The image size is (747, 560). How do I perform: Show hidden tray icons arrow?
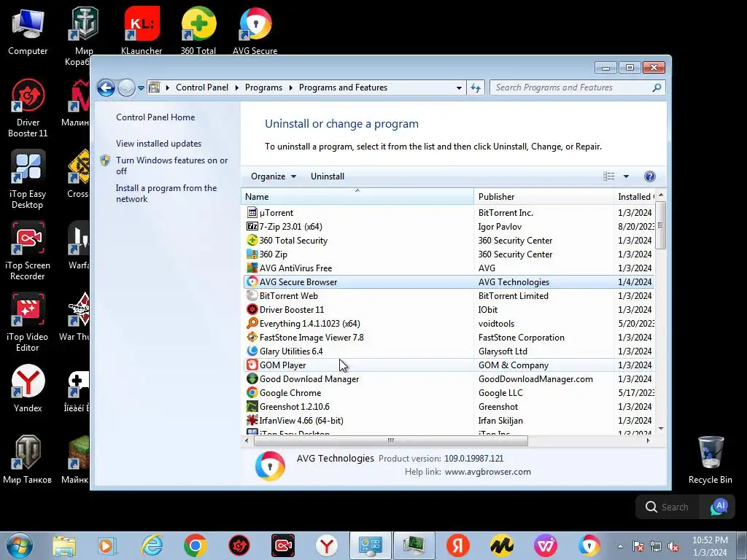620,546
